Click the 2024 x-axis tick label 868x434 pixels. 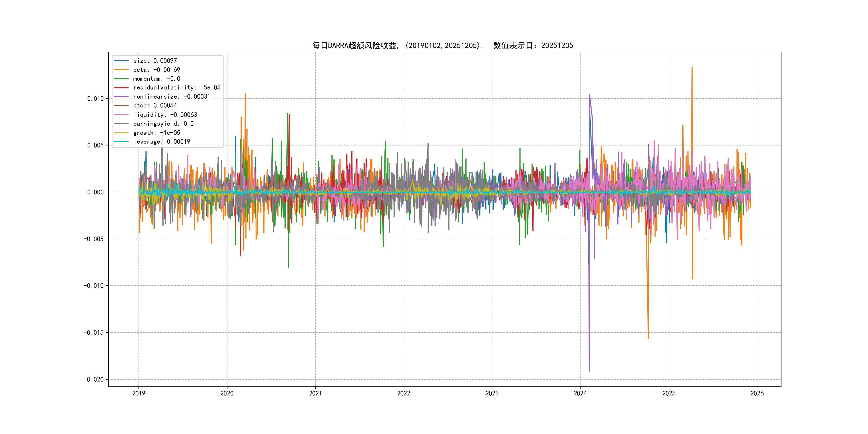[580, 393]
